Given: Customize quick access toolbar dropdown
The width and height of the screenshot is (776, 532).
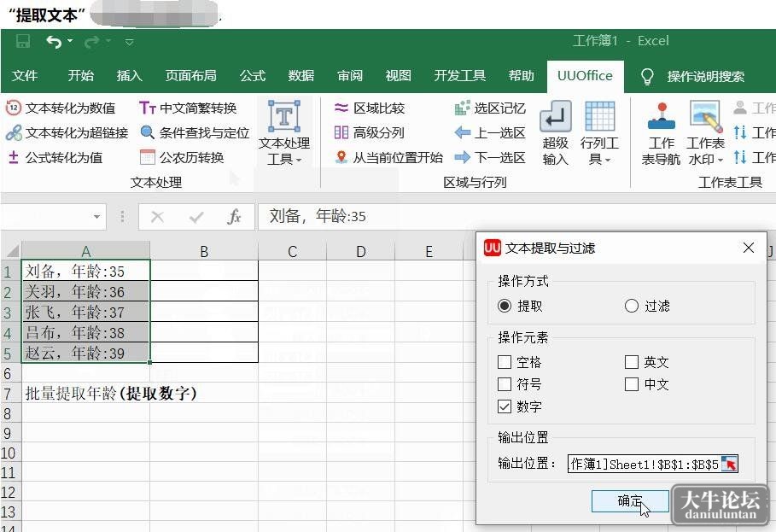Looking at the screenshot, I should click(x=129, y=42).
